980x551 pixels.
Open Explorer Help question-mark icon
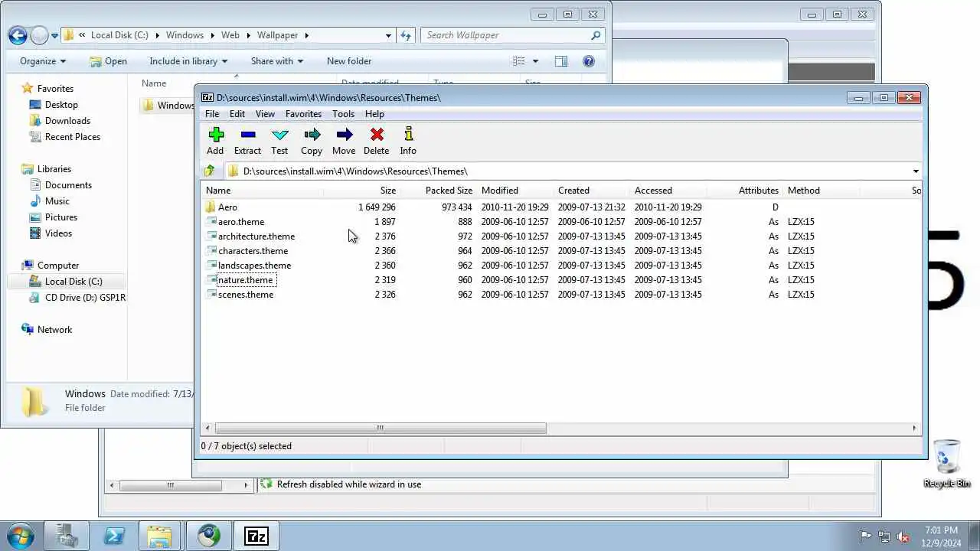589,61
